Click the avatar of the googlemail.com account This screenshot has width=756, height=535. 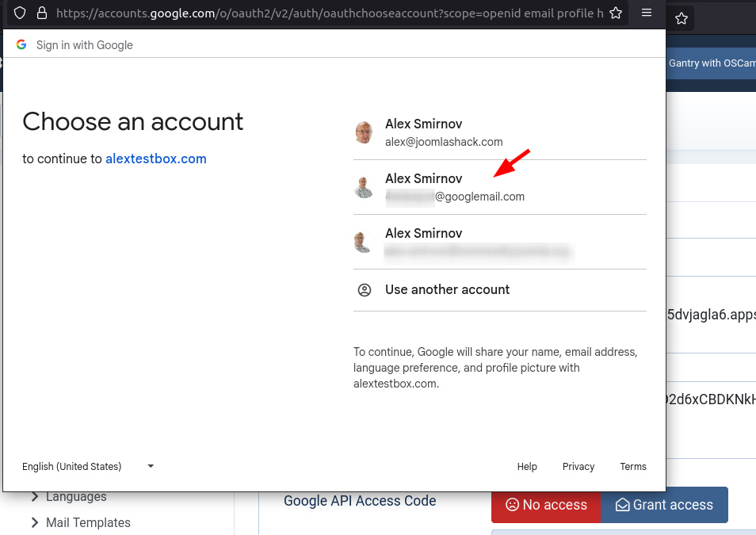pyautogui.click(x=364, y=187)
